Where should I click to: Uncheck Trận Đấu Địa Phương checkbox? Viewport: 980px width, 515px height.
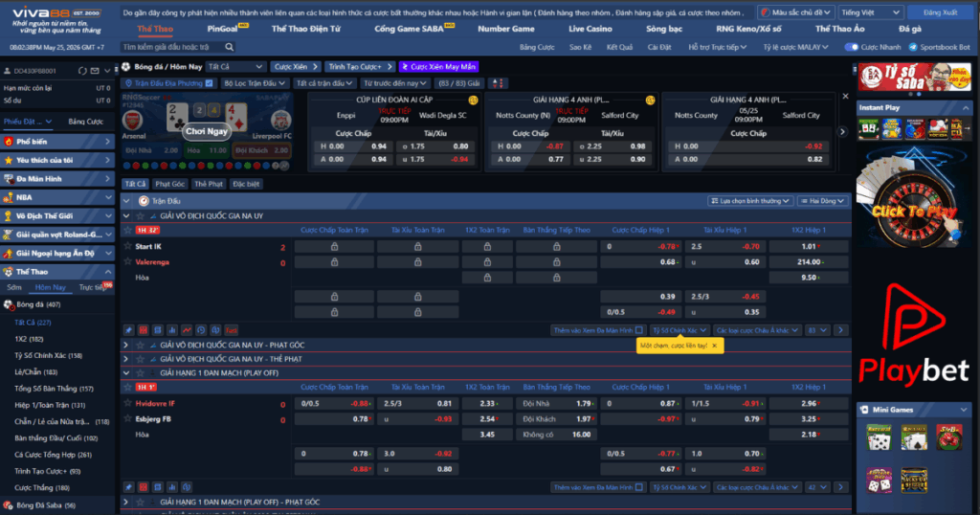tap(210, 83)
